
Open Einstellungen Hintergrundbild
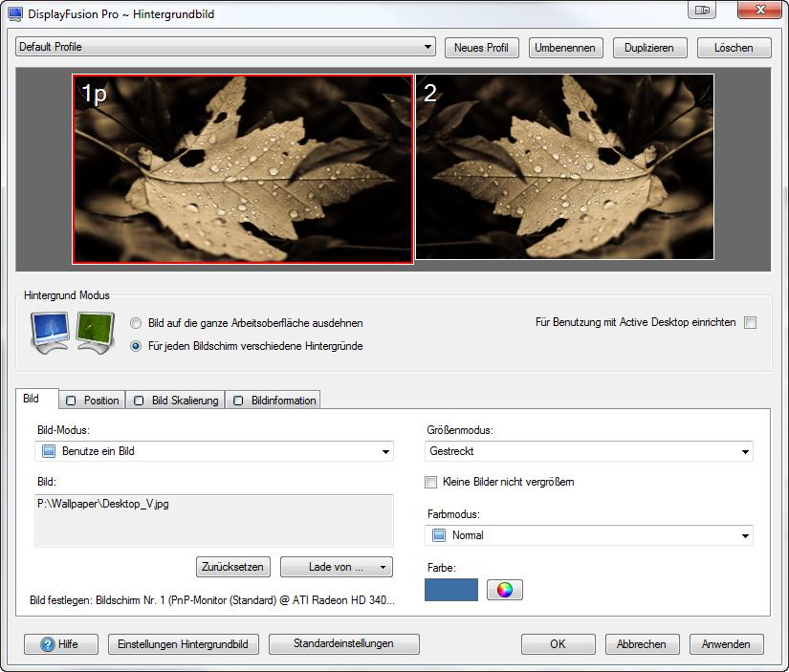pyautogui.click(x=184, y=644)
